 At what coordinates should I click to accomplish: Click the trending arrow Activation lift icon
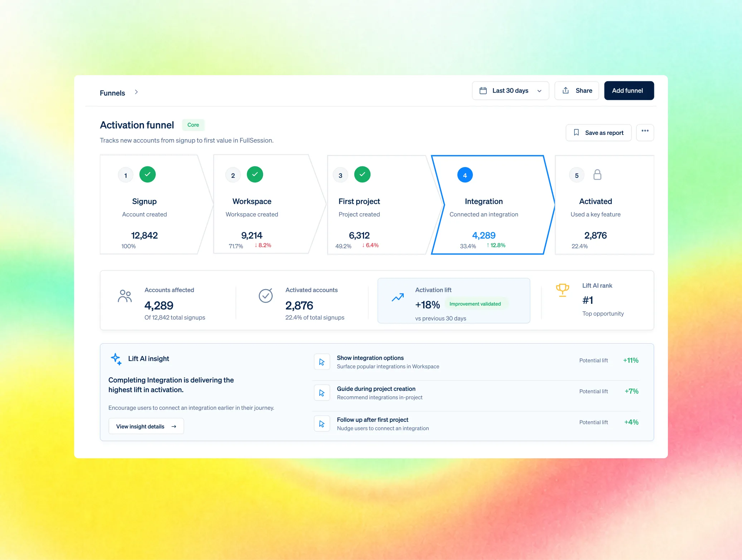coord(398,297)
